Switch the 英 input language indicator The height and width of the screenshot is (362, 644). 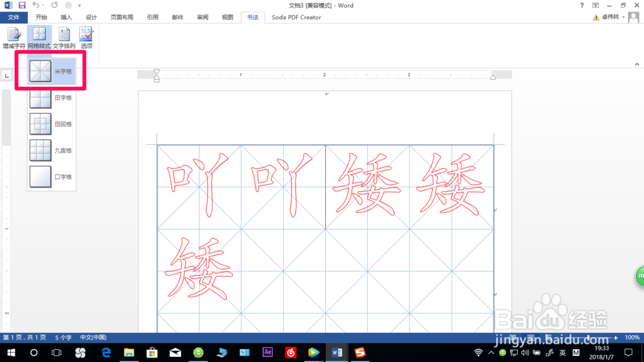point(562,352)
